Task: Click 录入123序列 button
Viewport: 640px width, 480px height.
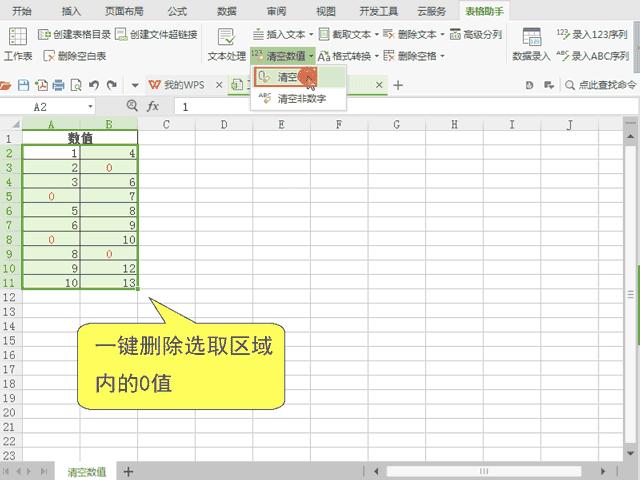Action: (592, 34)
